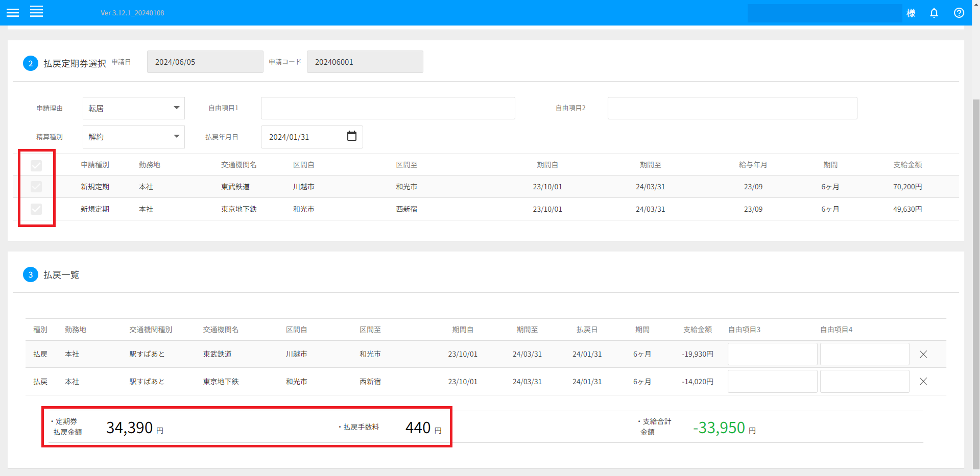Open the help question mark icon

click(959, 13)
